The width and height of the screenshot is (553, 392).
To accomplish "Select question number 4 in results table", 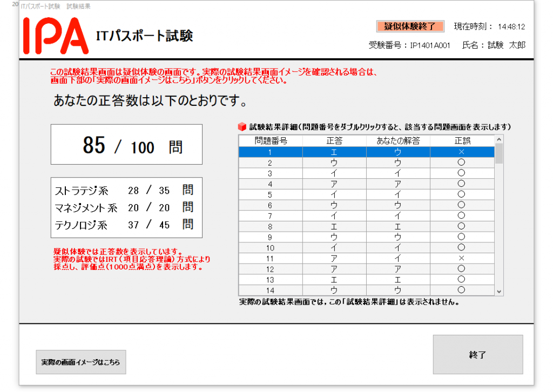I will click(270, 184).
